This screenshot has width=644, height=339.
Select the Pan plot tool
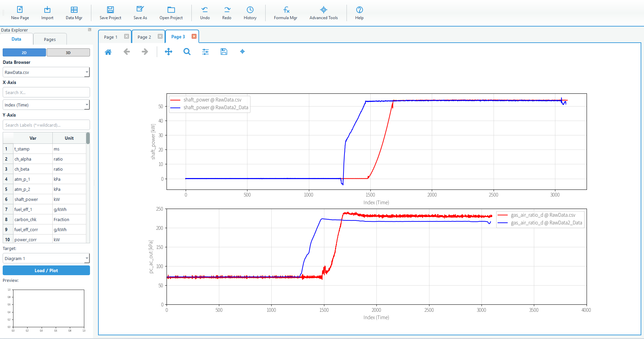(169, 52)
